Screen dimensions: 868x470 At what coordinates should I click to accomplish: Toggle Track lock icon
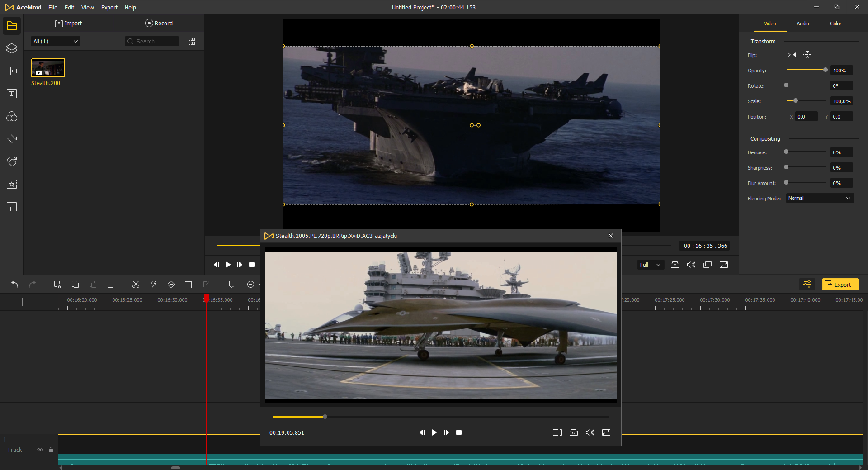coord(51,450)
